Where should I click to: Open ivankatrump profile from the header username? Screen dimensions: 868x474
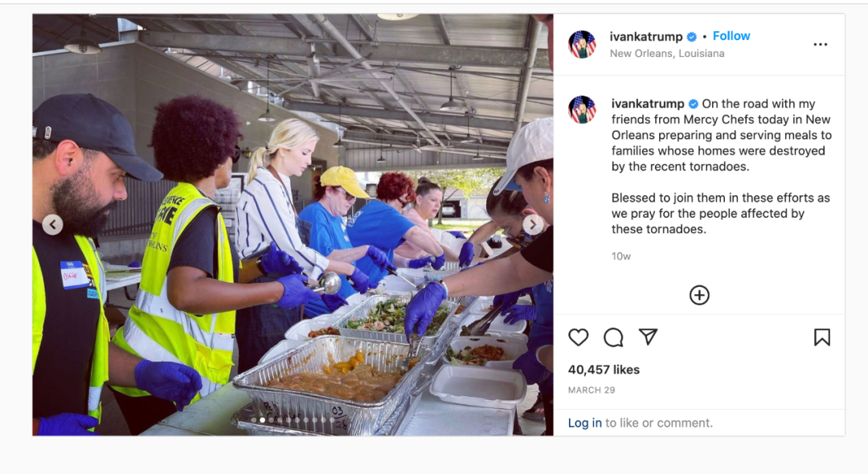click(x=646, y=36)
